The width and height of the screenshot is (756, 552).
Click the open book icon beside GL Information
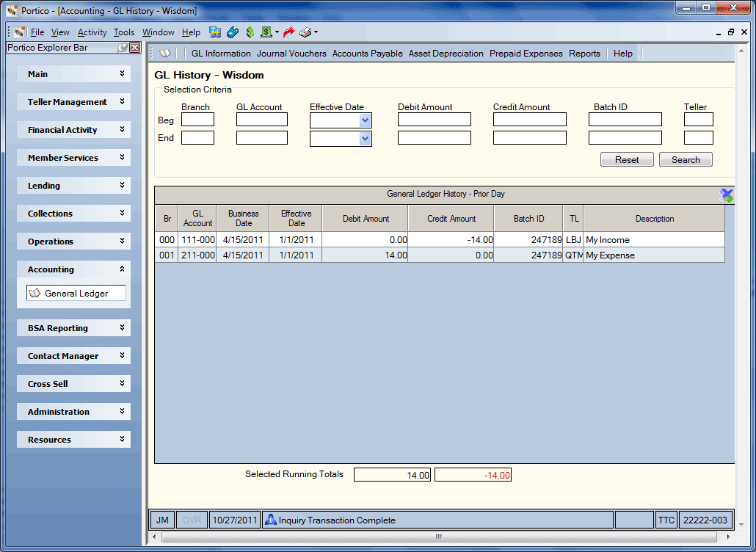pos(165,54)
